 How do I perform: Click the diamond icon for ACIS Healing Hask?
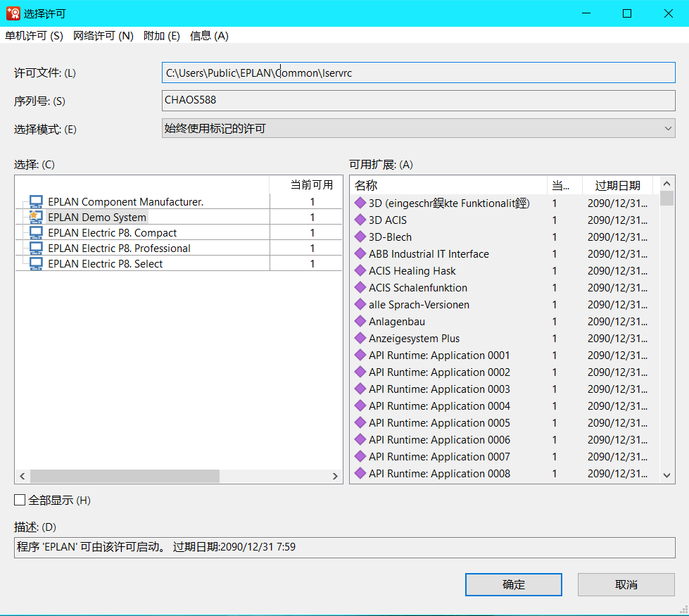tap(360, 271)
